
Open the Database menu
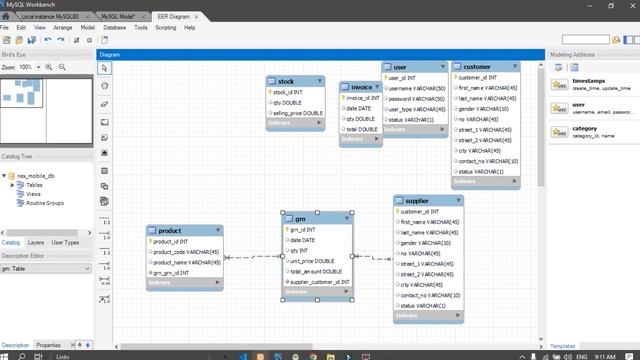click(x=115, y=27)
